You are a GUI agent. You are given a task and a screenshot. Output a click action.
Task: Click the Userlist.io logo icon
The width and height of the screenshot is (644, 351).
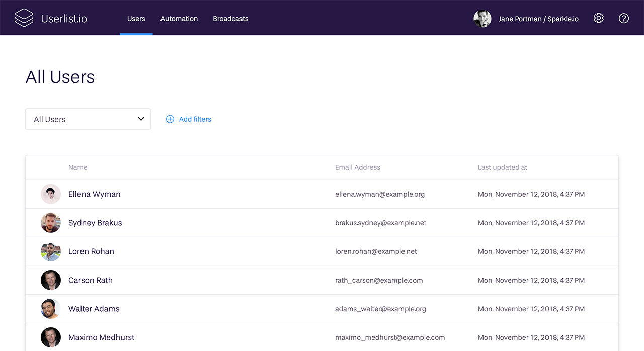[23, 18]
